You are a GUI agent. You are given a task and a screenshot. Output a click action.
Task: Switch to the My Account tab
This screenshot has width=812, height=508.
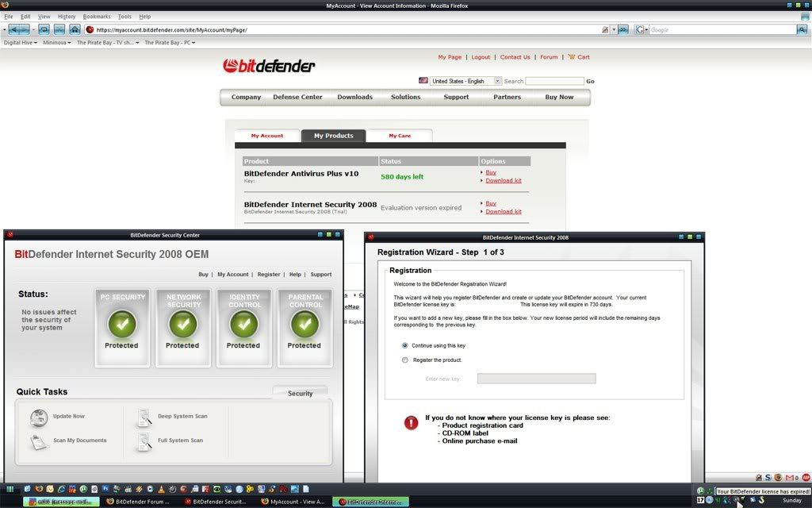(x=267, y=136)
